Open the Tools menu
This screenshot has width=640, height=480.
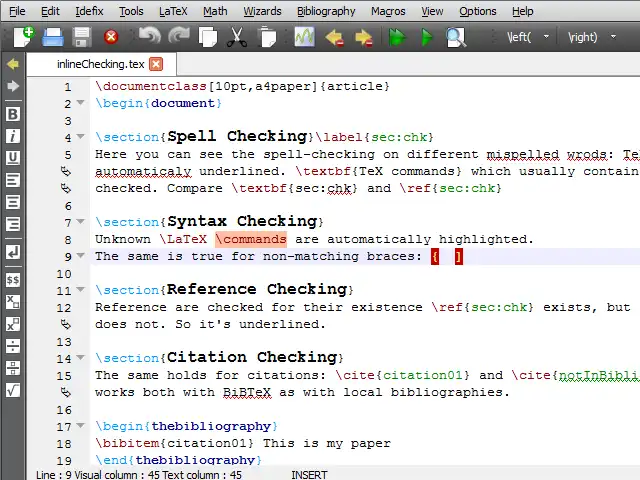131,11
